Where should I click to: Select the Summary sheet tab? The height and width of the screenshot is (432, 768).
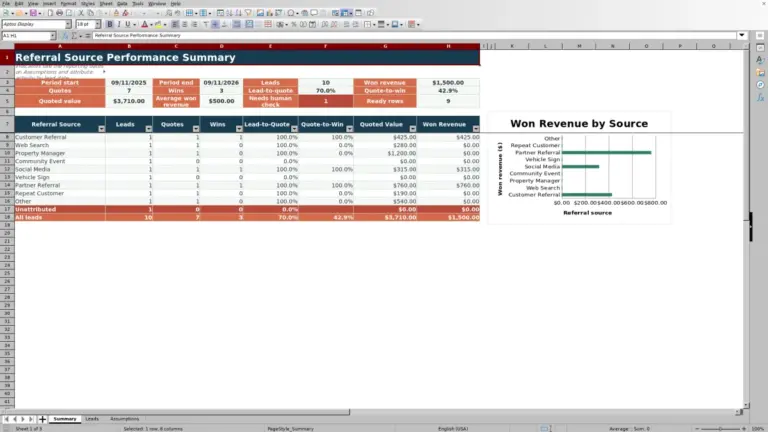click(65, 419)
